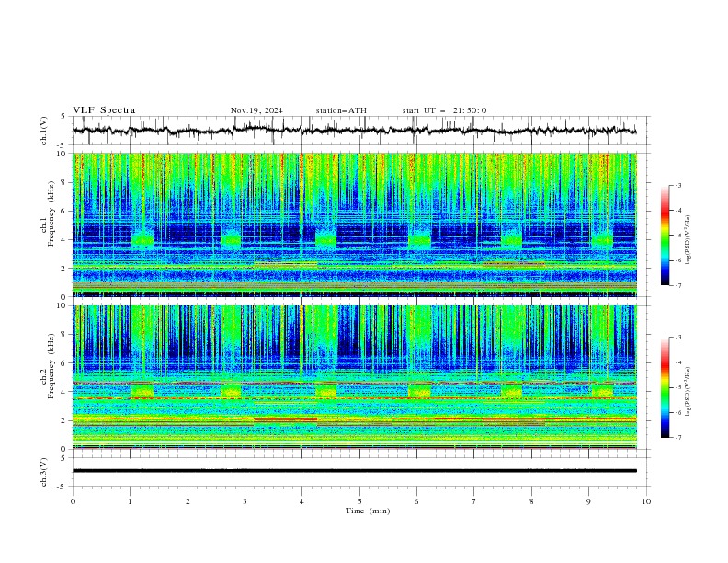Click time axis tick label '0'
Screen dimensions: 728x563
[73, 501]
